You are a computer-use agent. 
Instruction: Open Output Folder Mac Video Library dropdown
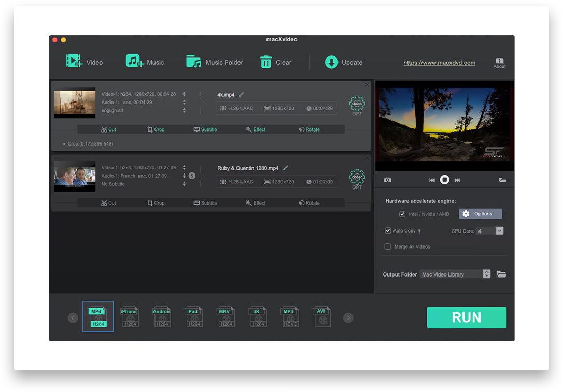click(x=455, y=274)
